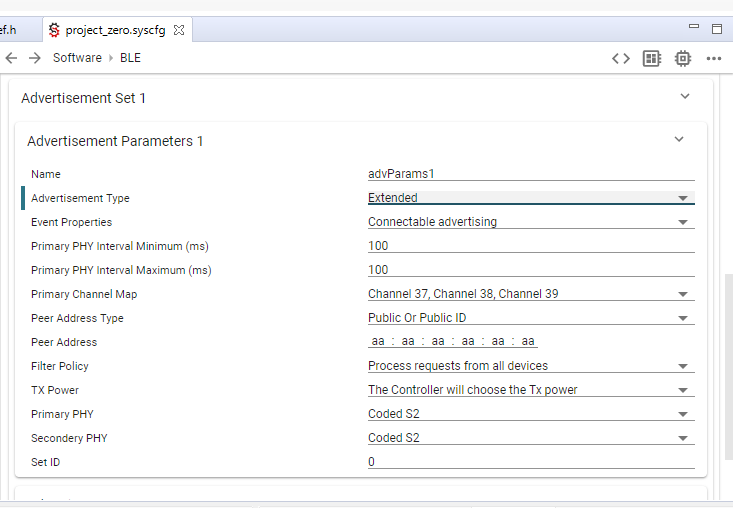Open the device chip view icon
This screenshot has height=508, width=733.
click(x=683, y=58)
